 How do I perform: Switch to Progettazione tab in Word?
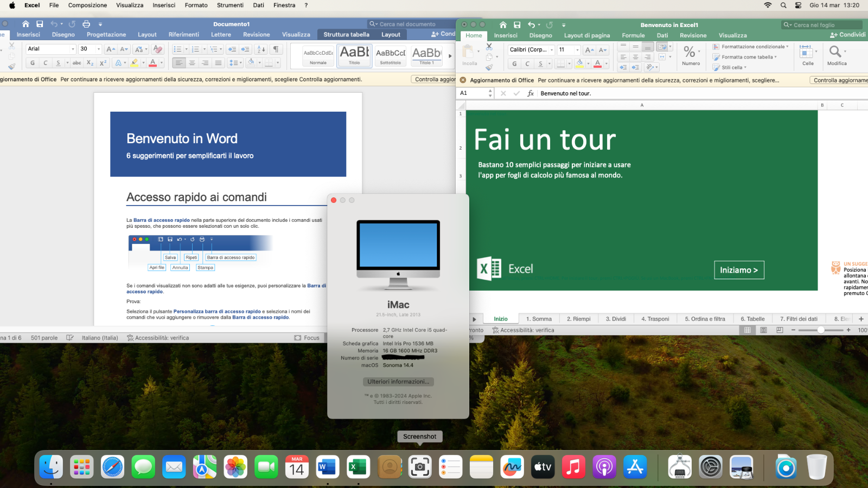[x=106, y=35]
